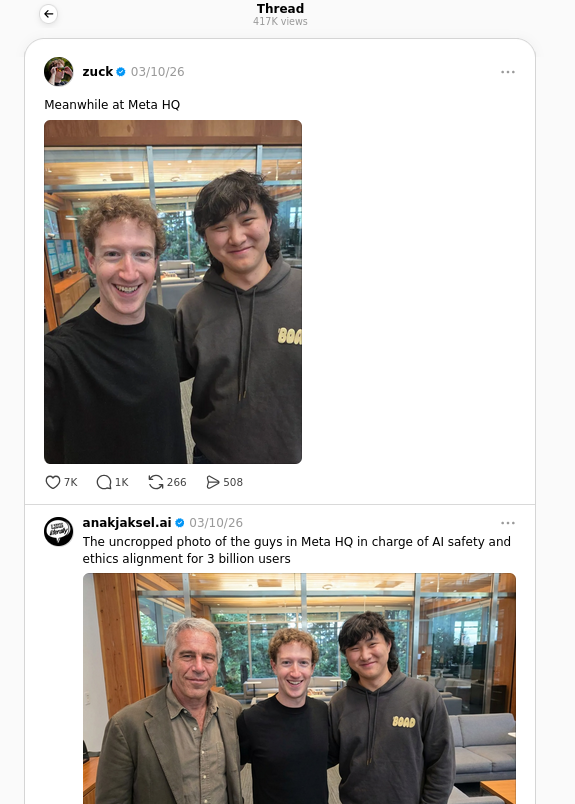The height and width of the screenshot is (804, 575).
Task: Click the 03/10/26 timestamp on zuck's post
Action: (x=157, y=72)
